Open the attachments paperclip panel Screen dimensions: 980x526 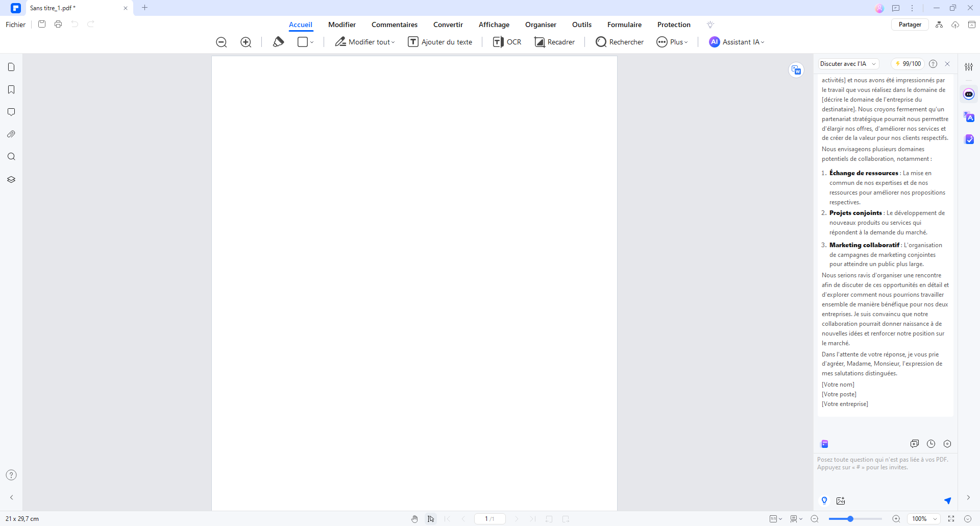point(11,134)
